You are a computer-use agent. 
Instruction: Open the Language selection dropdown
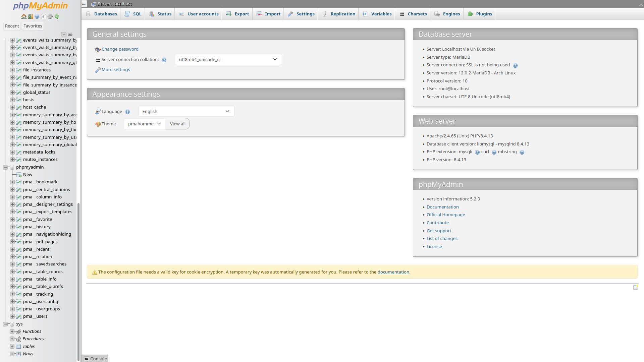186,111
